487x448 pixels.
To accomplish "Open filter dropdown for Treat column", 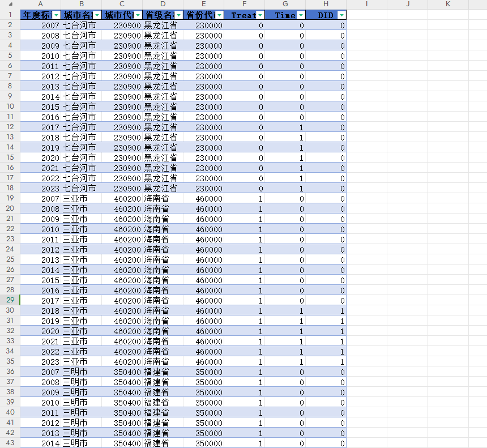I will click(260, 15).
